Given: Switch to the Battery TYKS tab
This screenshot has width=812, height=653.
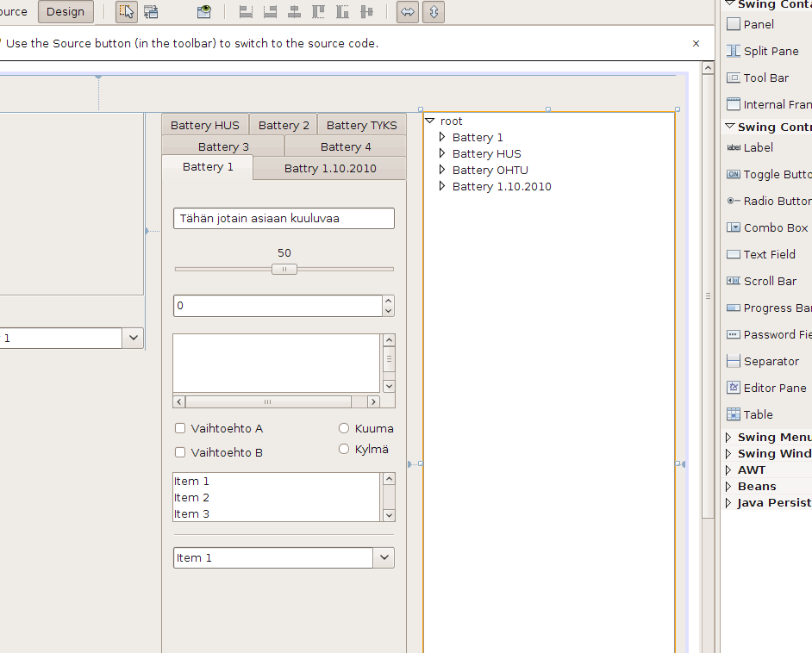Looking at the screenshot, I should click(x=362, y=125).
